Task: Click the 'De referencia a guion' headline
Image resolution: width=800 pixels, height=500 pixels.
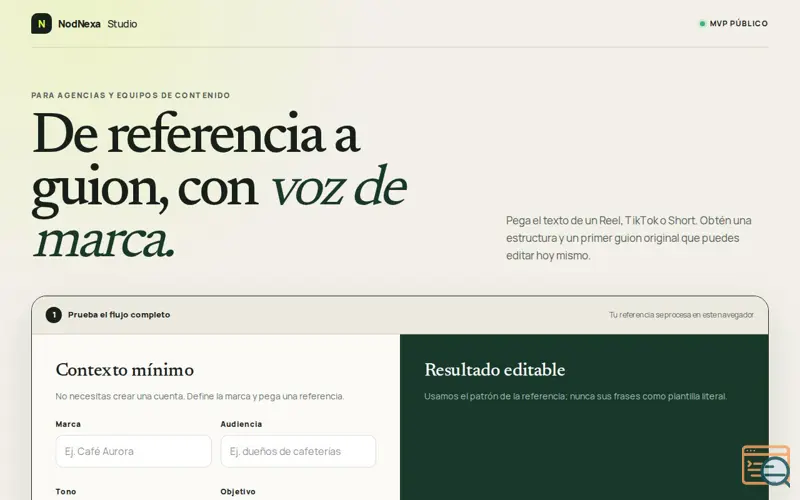Action: 219,186
